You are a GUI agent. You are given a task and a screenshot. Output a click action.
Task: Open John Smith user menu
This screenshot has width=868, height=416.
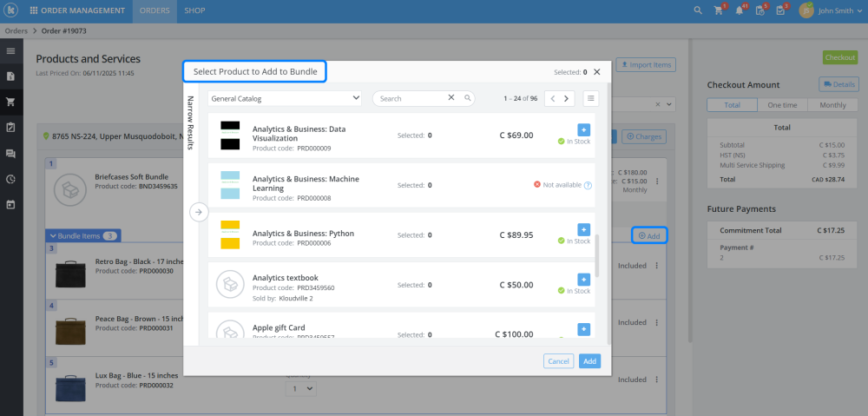click(831, 10)
